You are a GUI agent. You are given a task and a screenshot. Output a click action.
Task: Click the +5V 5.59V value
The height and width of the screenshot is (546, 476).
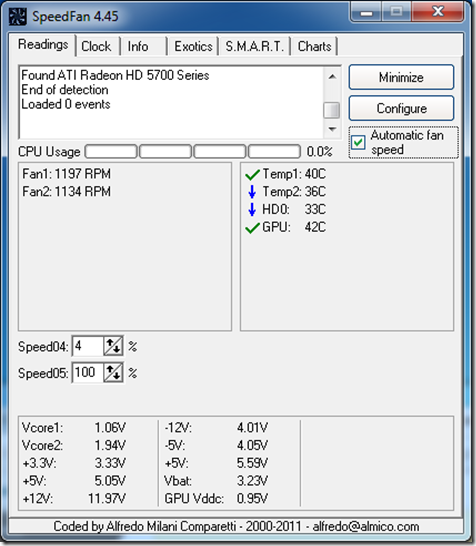point(252,463)
